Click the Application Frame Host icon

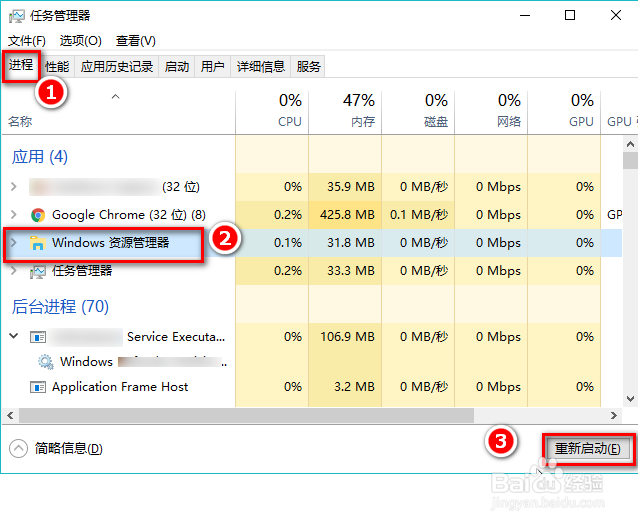(x=38, y=387)
